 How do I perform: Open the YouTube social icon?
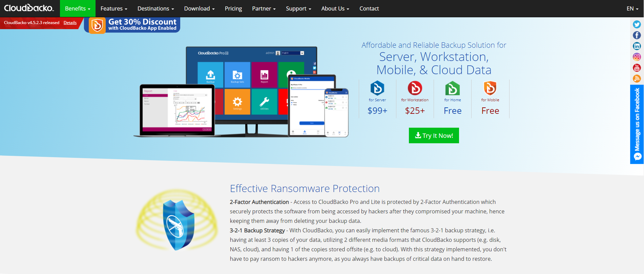point(637,68)
